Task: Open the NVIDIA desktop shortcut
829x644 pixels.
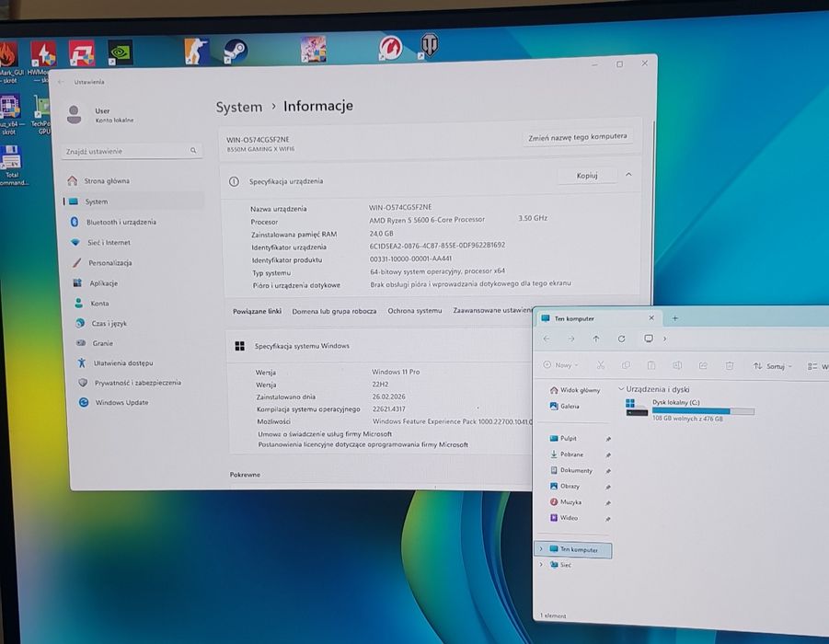Action: coord(120,52)
